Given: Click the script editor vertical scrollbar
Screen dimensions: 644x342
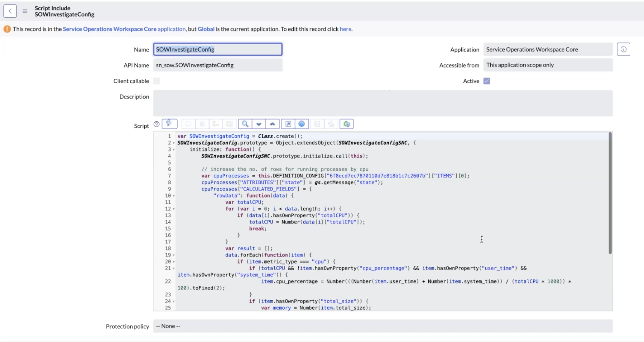Looking at the screenshot, I should click(610, 193).
